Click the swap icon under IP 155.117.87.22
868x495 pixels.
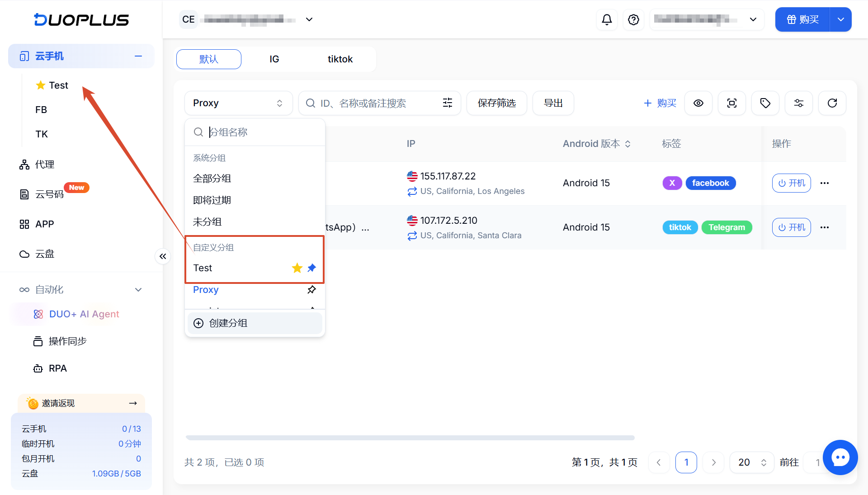(412, 192)
